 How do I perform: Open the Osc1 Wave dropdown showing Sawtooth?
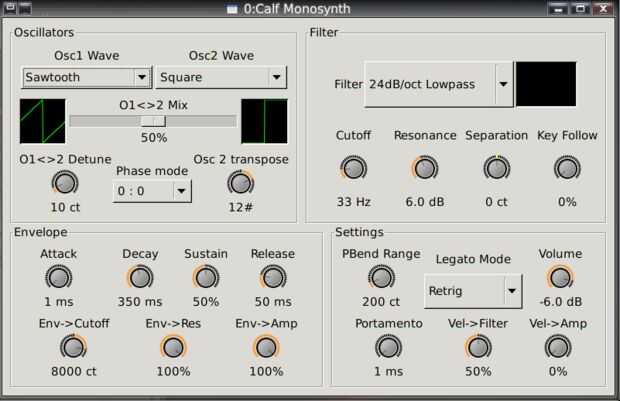pos(87,77)
